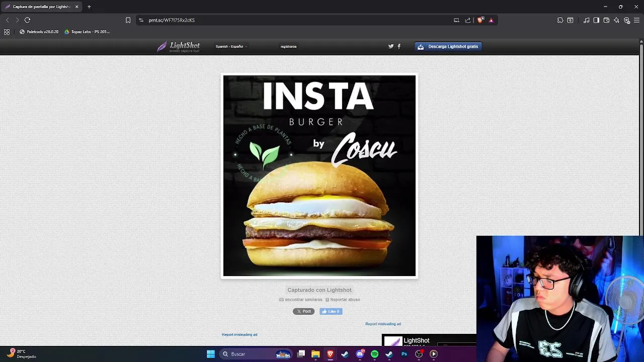Click the Capturado con Lightshot caption

pyautogui.click(x=319, y=290)
